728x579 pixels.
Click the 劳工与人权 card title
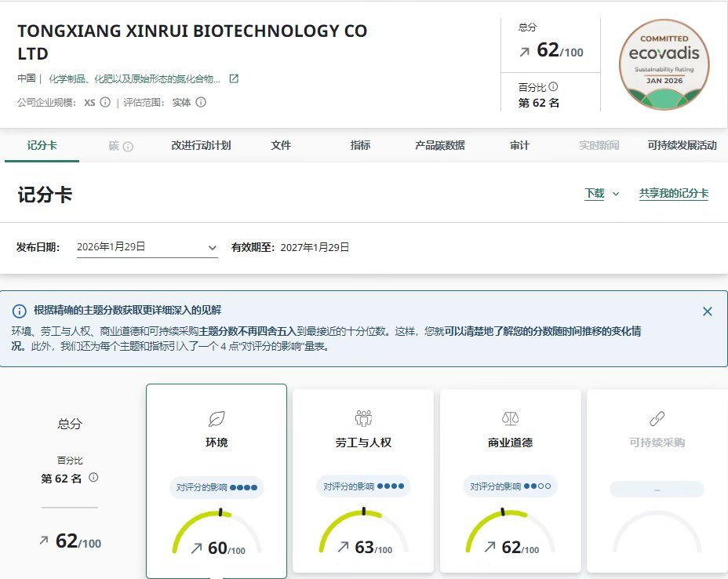pyautogui.click(x=363, y=442)
